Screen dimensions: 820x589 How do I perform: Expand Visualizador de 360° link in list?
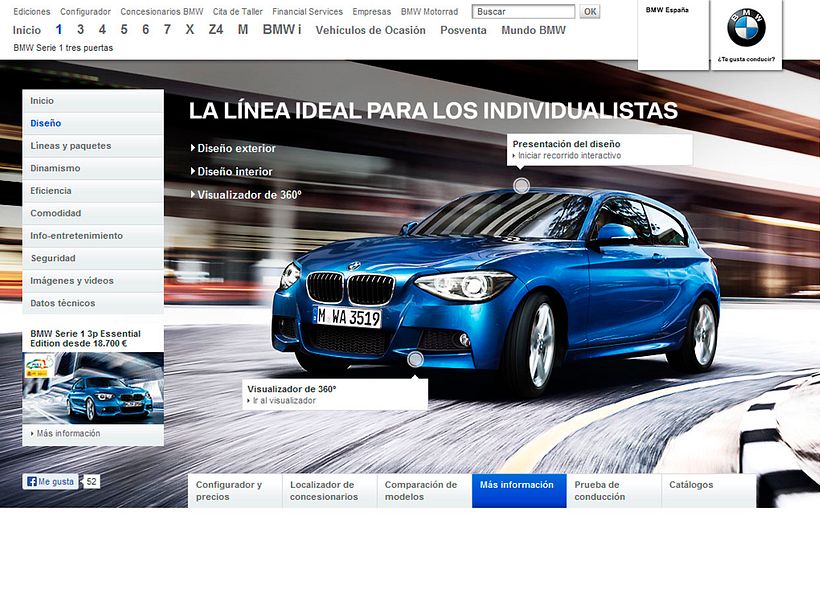tap(246, 195)
